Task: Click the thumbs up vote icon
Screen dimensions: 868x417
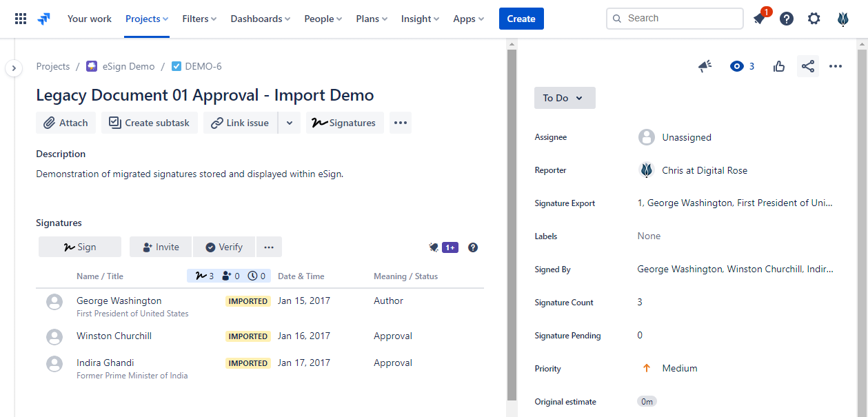Action: click(x=779, y=66)
